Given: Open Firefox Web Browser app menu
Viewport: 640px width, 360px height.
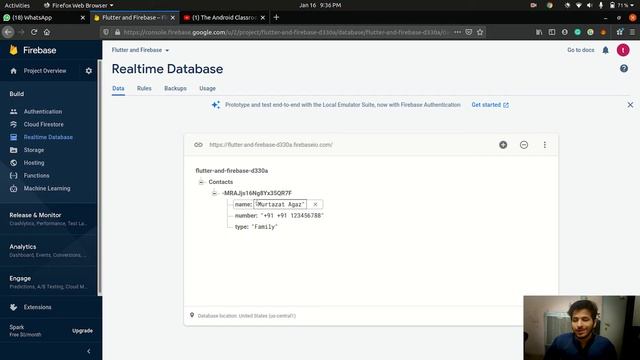Looking at the screenshot, I should (78, 5).
